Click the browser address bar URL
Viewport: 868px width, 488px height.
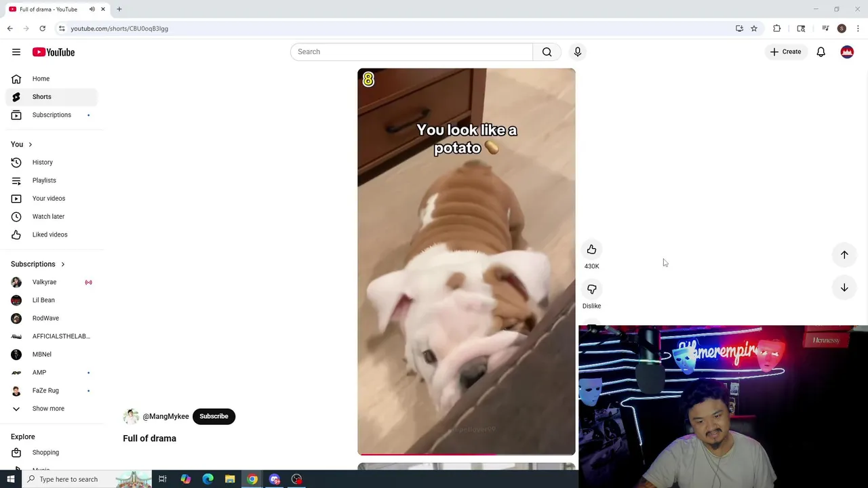point(119,28)
